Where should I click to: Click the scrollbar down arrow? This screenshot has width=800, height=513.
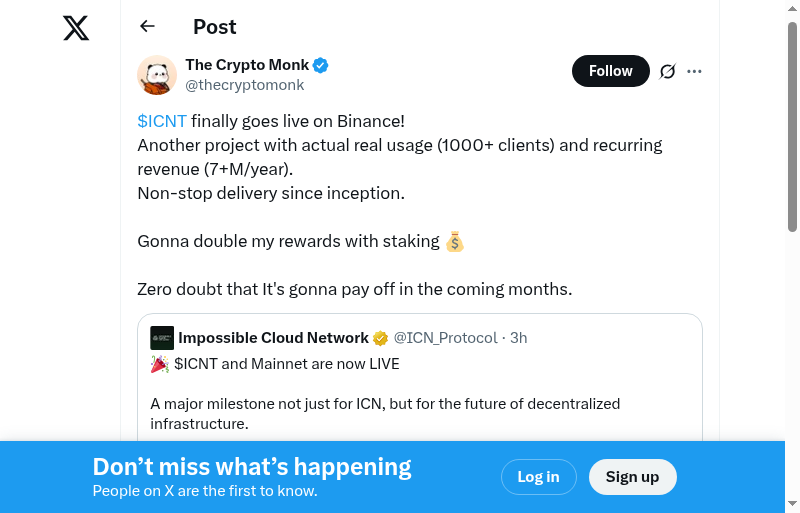click(x=793, y=503)
